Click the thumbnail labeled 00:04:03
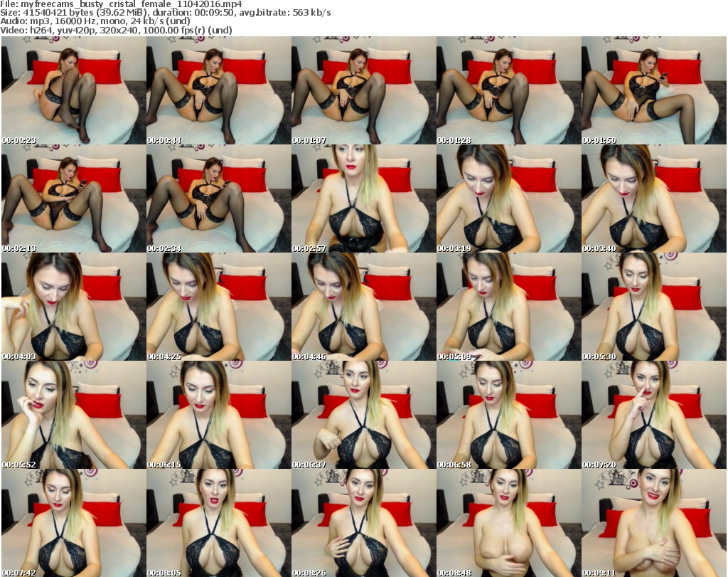 coord(73,307)
